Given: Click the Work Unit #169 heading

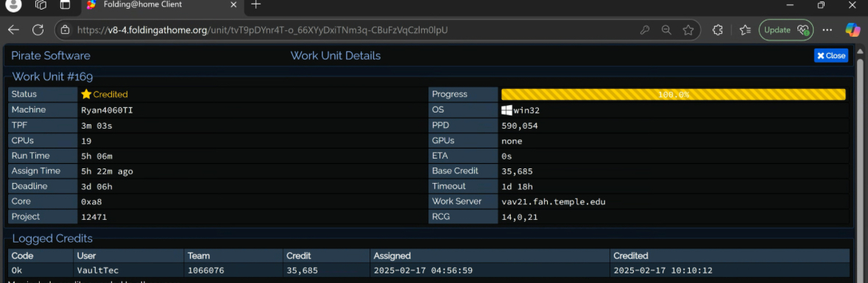Looking at the screenshot, I should coord(52,76).
